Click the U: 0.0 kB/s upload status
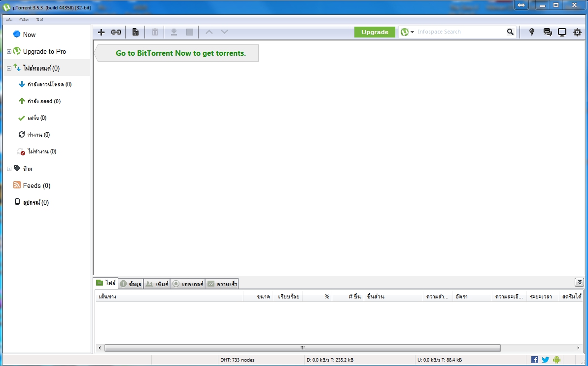The image size is (588, 366). coord(440,360)
